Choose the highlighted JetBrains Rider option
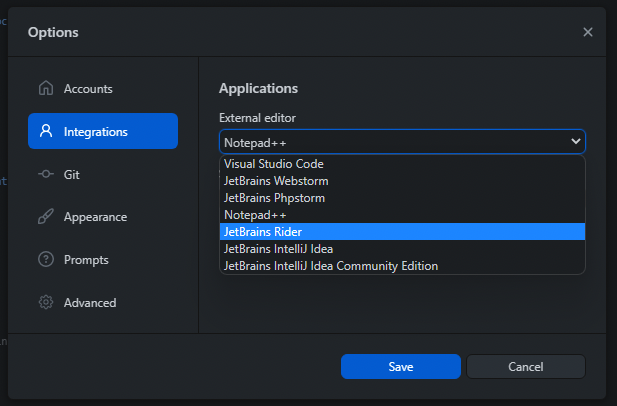Viewport: 617px width, 406px height. [402, 232]
